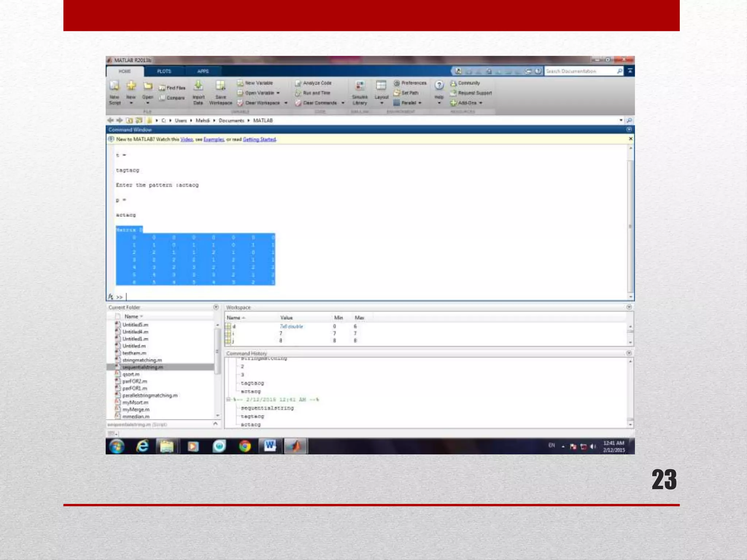This screenshot has height=560, width=747.
Task: Collapse the command history date group
Action: (228, 400)
